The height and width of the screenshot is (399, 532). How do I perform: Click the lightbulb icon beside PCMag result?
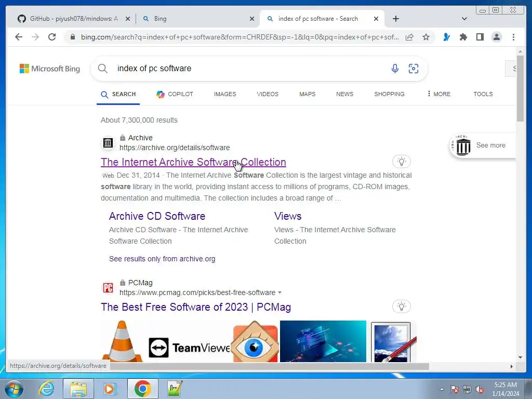coord(402,307)
